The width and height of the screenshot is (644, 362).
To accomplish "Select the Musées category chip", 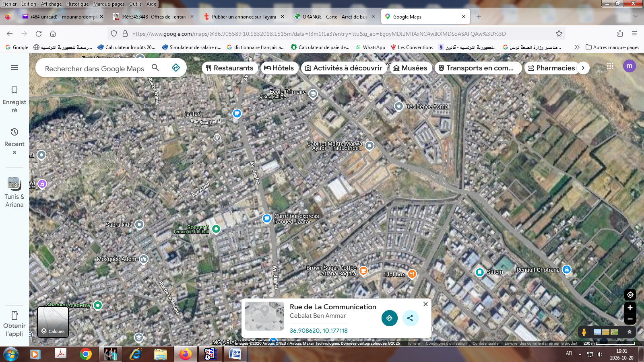I will (411, 68).
